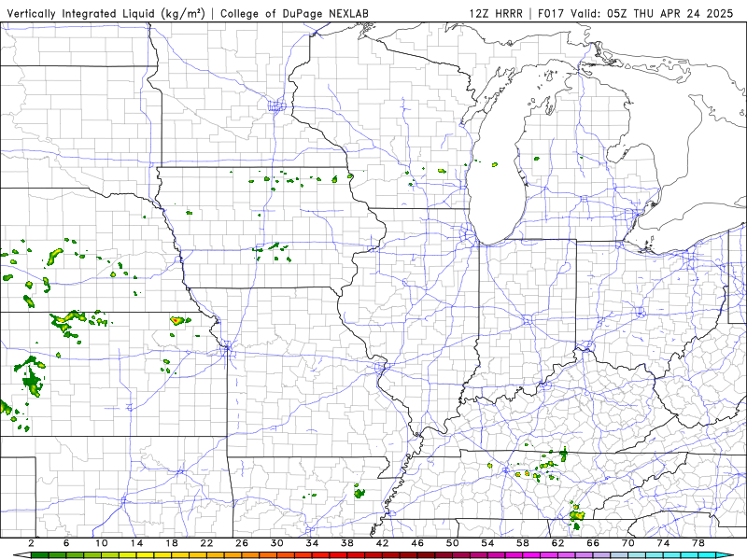
Task: Click the right arrow end of color bar
Action: (x=725, y=555)
